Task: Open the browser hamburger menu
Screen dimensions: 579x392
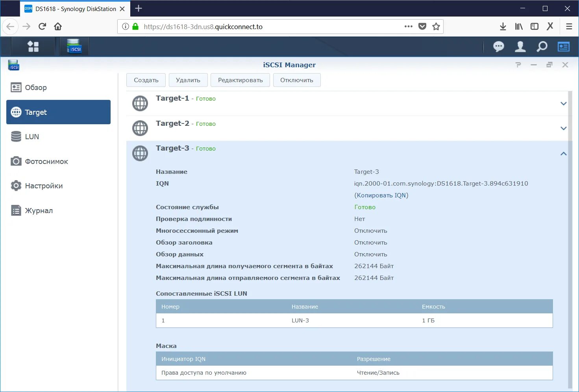Action: click(x=569, y=26)
